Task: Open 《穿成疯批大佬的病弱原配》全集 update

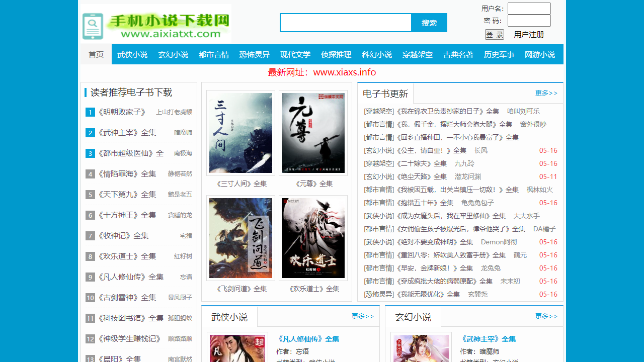Action: coord(444,281)
